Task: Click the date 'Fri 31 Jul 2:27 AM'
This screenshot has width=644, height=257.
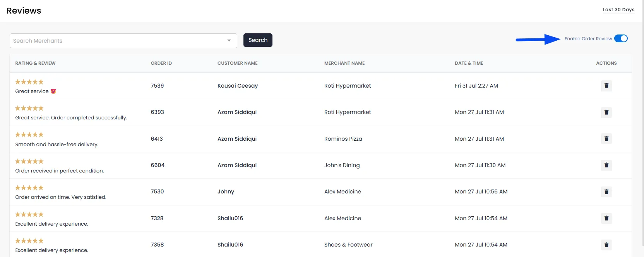Action: coord(476,86)
